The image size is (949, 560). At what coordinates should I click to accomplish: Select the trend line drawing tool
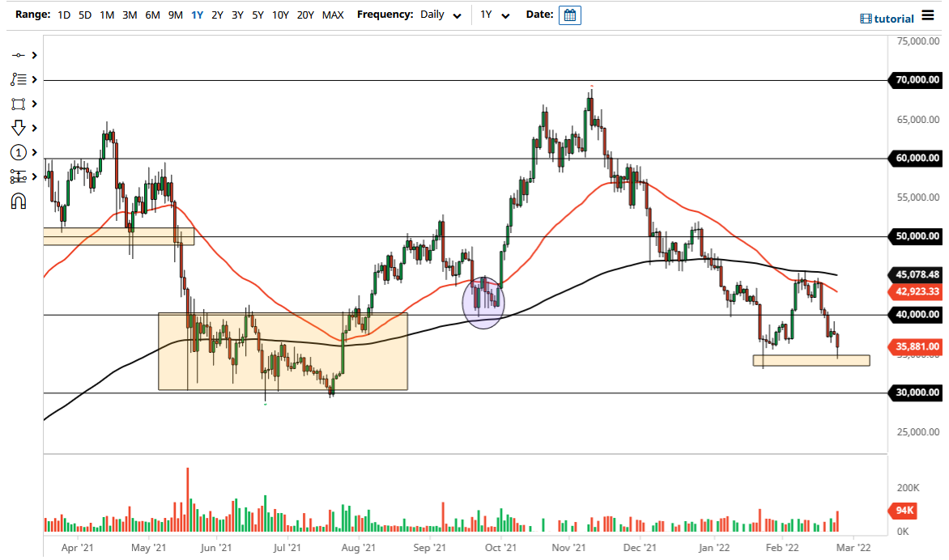pos(18,55)
